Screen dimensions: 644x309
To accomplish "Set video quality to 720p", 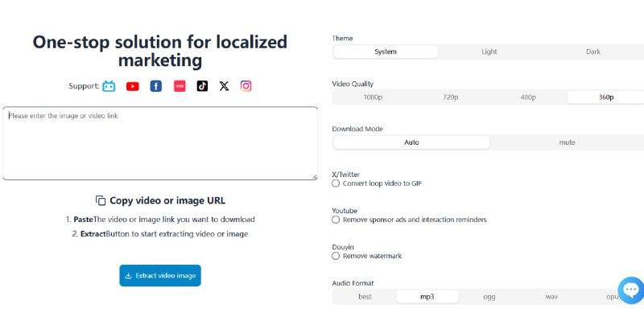I will (x=451, y=97).
